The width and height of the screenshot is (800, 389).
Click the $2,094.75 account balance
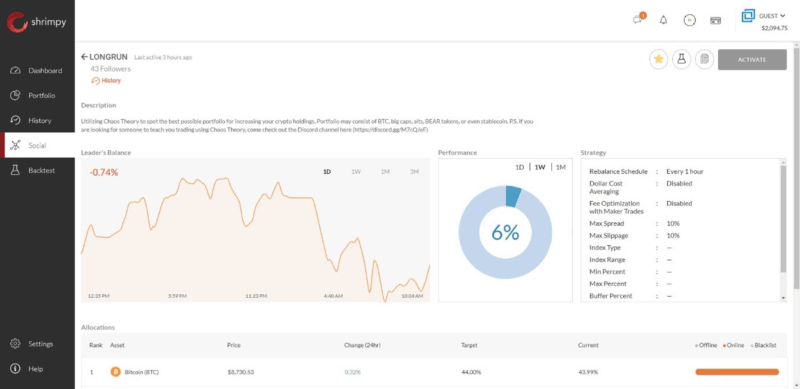tap(774, 28)
